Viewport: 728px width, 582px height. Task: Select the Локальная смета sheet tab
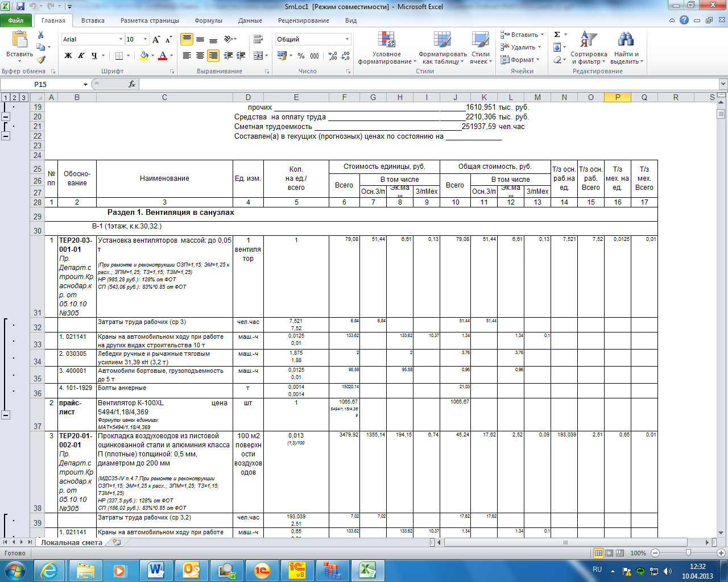72,543
